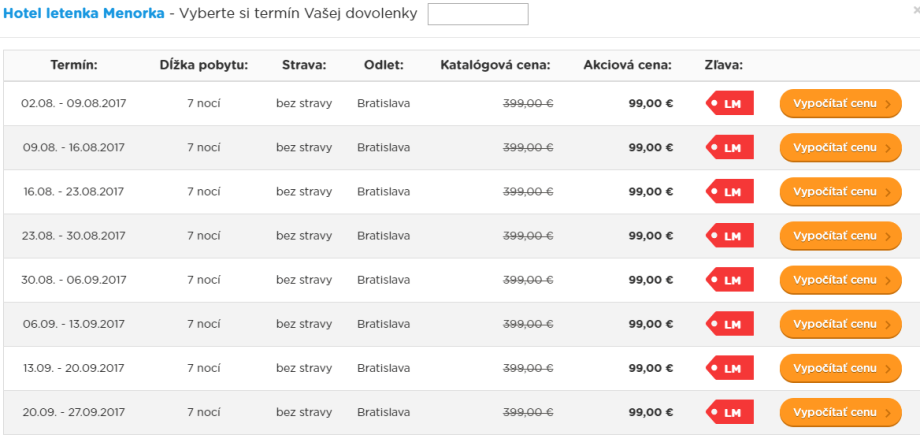Screen dimensions: 920x435
Task: Click the Termín column header
Action: coord(74,66)
